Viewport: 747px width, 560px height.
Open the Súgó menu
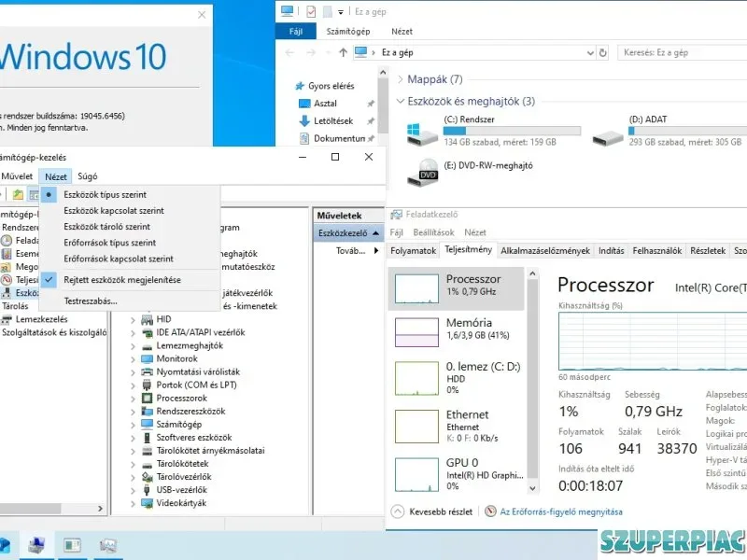point(88,176)
